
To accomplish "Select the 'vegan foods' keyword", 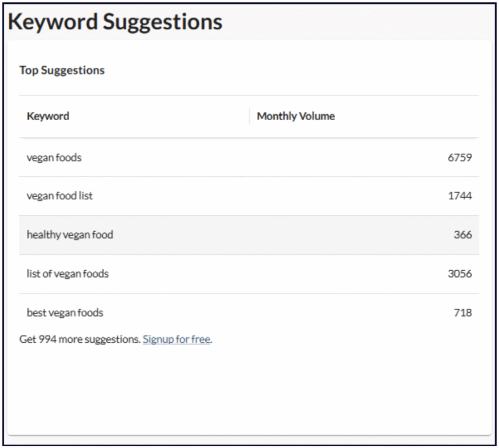I will [x=54, y=158].
